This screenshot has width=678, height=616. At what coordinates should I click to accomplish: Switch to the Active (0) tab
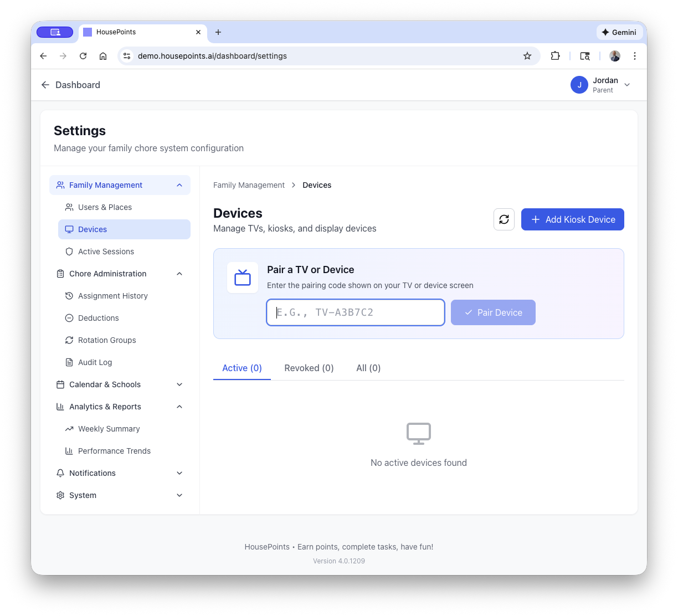pyautogui.click(x=242, y=368)
